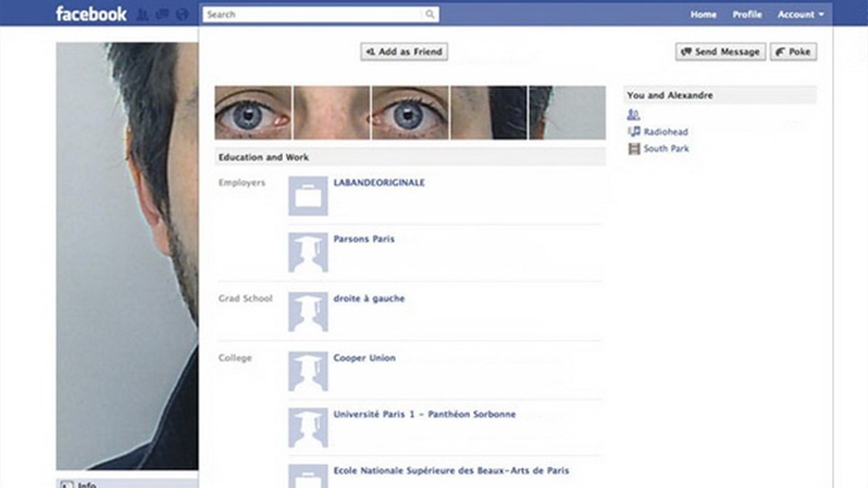
Task: Click the mutual friends icon
Action: 633,115
